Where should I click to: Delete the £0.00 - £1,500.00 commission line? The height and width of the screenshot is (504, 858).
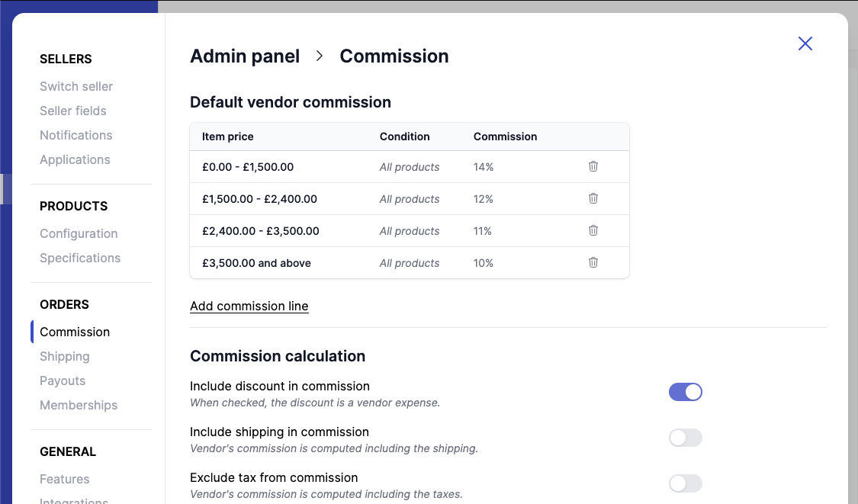[593, 166]
